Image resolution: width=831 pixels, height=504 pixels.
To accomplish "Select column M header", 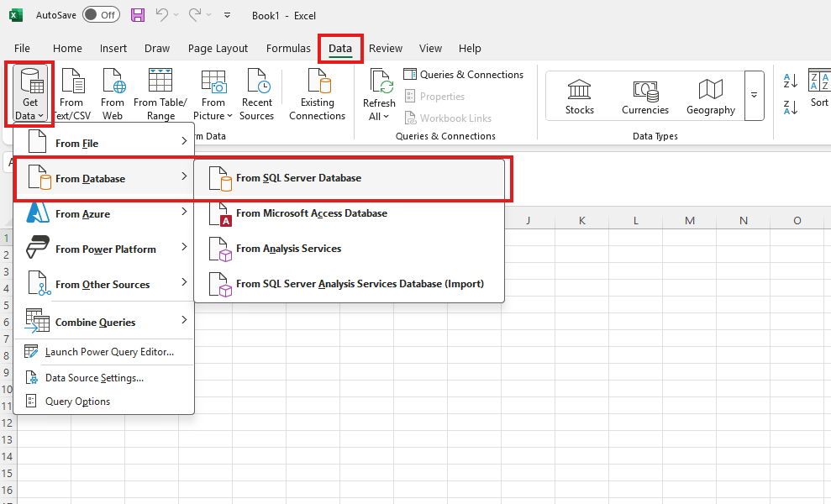I will click(690, 220).
